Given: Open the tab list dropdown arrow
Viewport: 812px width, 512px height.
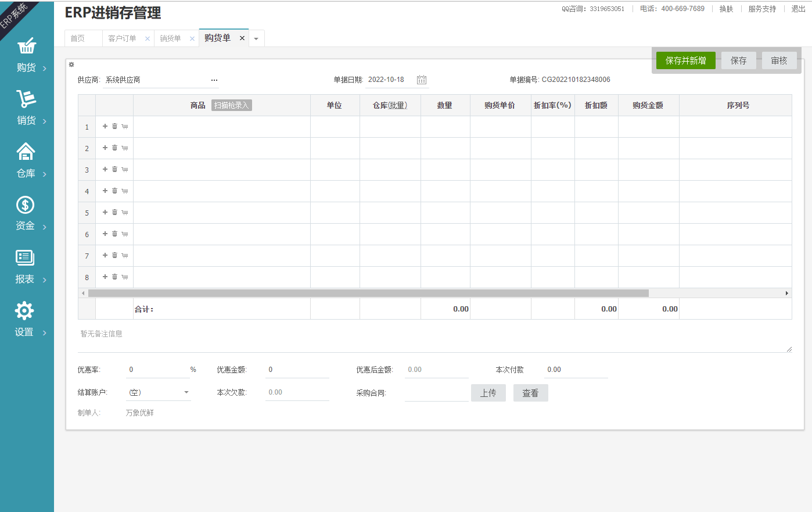Looking at the screenshot, I should click(x=256, y=39).
